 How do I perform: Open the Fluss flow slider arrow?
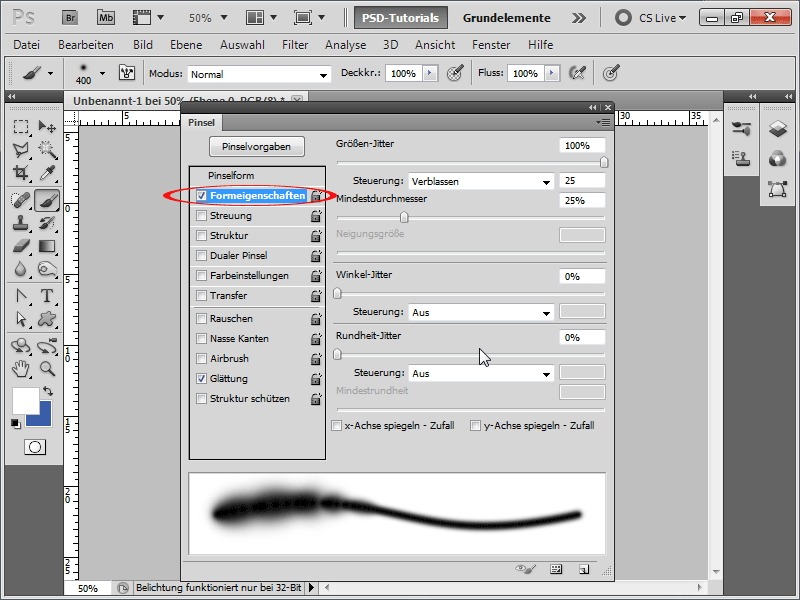552,73
